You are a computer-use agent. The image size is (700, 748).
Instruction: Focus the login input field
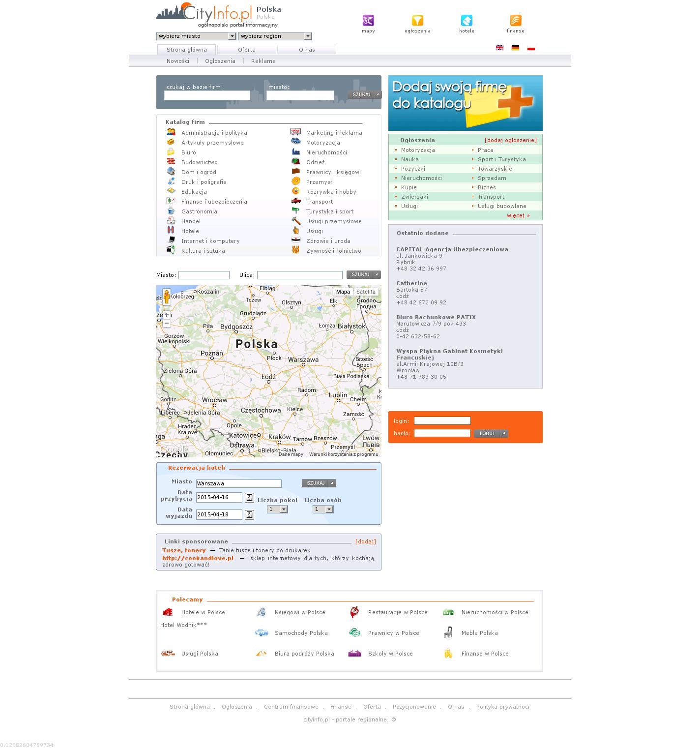click(442, 421)
